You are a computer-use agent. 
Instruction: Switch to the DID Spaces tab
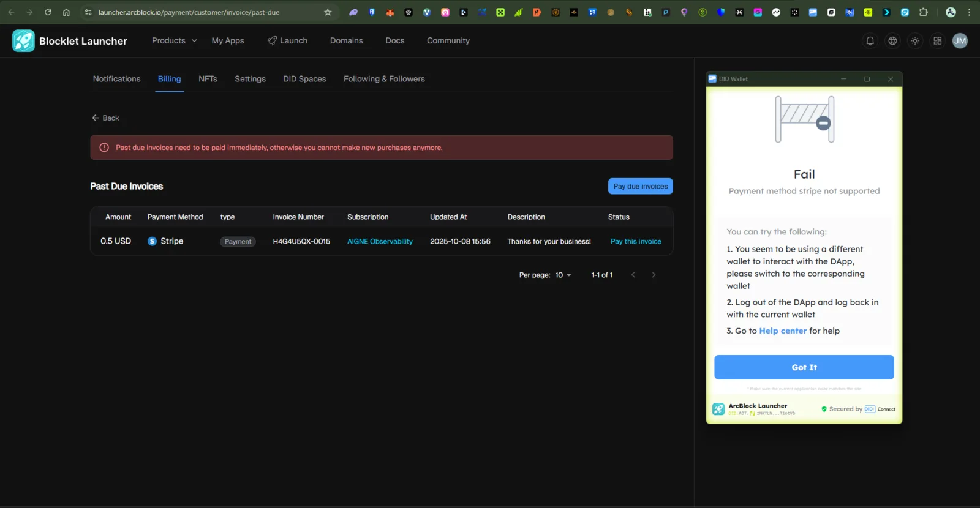pos(304,79)
